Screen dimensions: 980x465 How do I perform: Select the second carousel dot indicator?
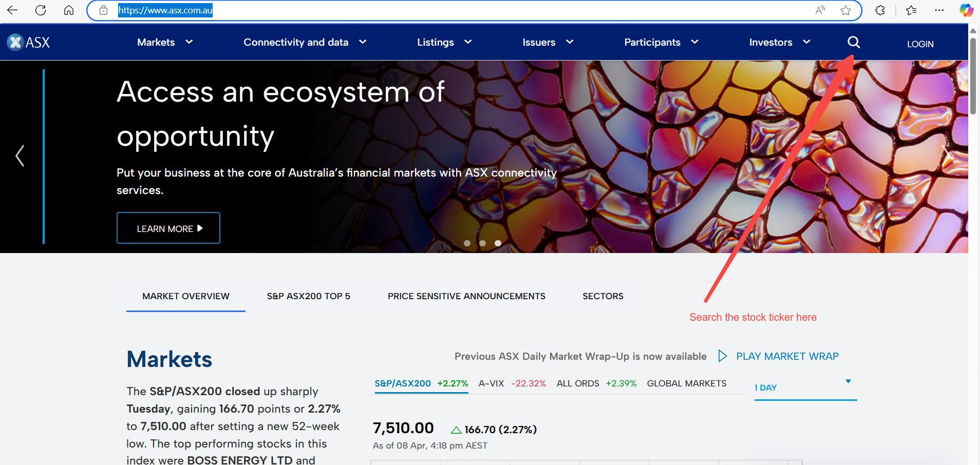[x=482, y=243]
